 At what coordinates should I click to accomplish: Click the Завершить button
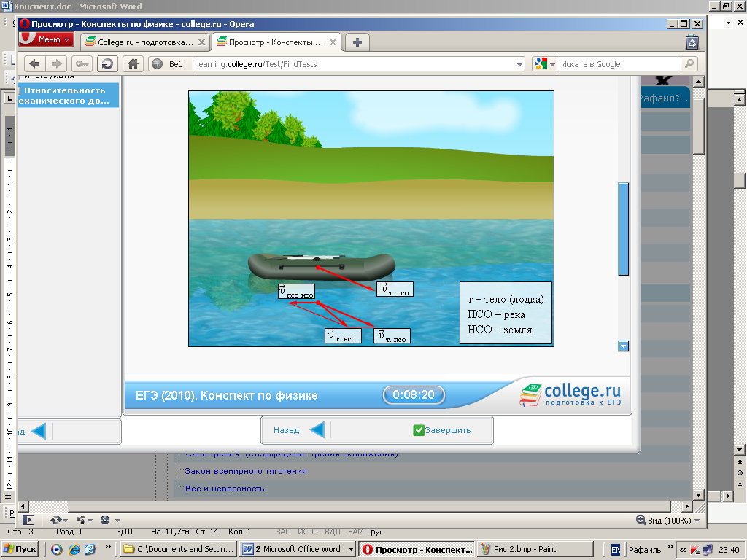(x=442, y=430)
